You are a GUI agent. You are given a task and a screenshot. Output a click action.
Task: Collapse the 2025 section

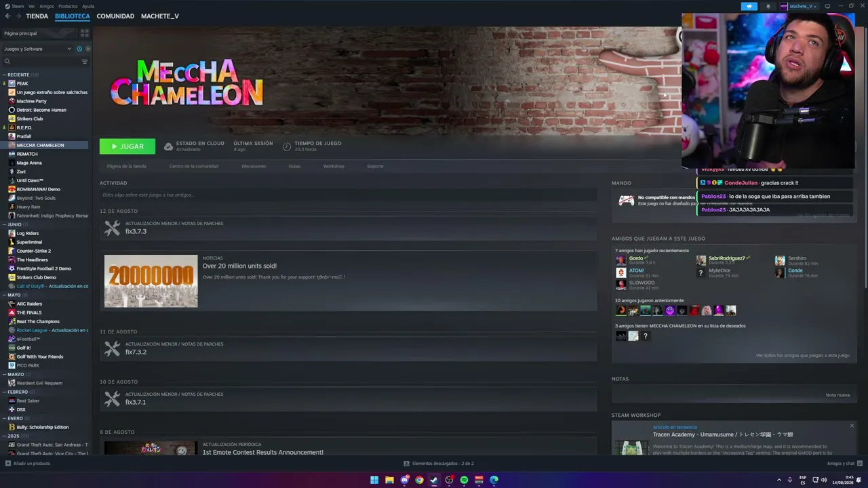click(x=4, y=436)
